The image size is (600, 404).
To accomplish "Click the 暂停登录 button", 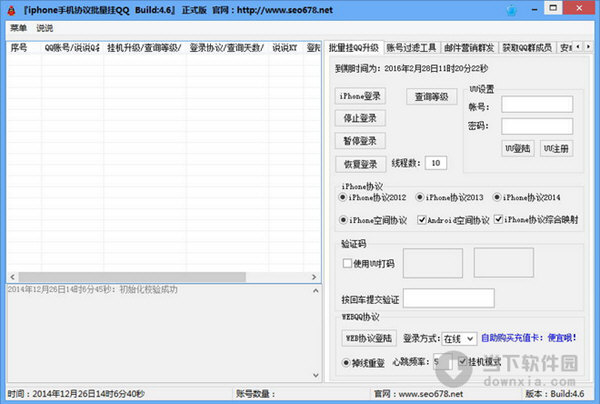I will click(360, 141).
